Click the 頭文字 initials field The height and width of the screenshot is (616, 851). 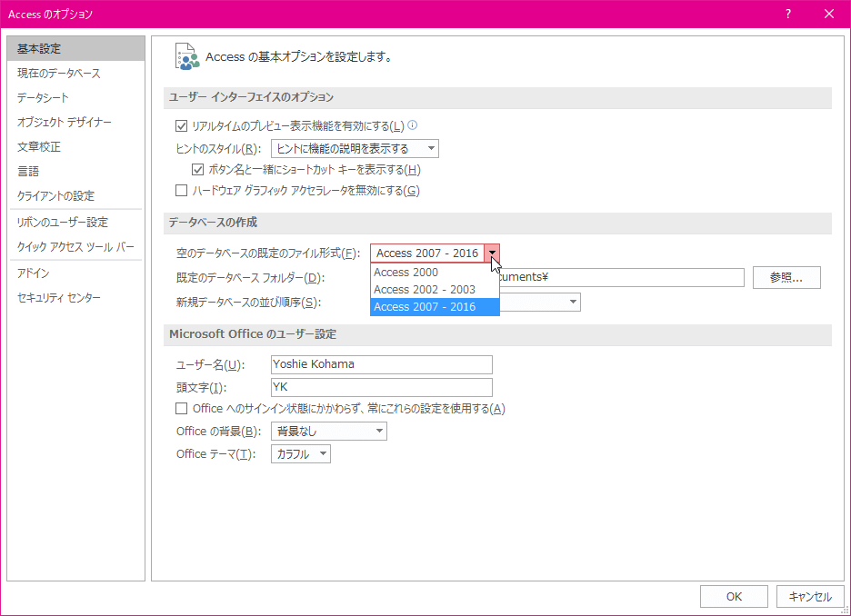382,387
